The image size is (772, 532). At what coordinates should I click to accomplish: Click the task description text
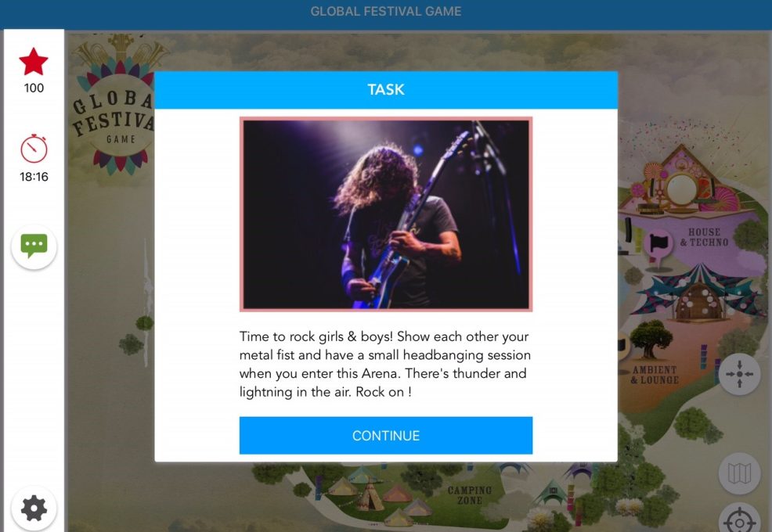click(385, 364)
